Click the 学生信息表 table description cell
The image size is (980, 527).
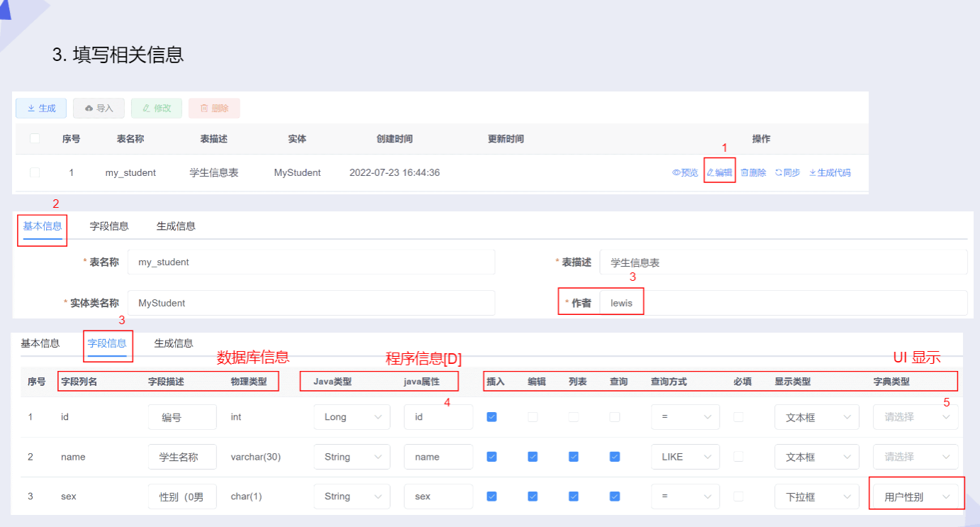[214, 172]
